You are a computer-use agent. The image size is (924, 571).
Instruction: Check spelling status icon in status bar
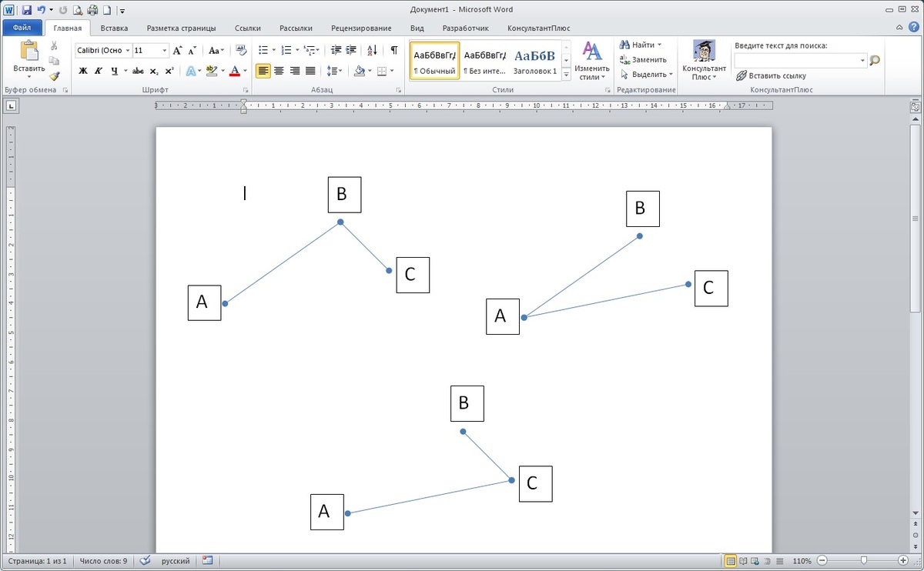click(x=145, y=561)
